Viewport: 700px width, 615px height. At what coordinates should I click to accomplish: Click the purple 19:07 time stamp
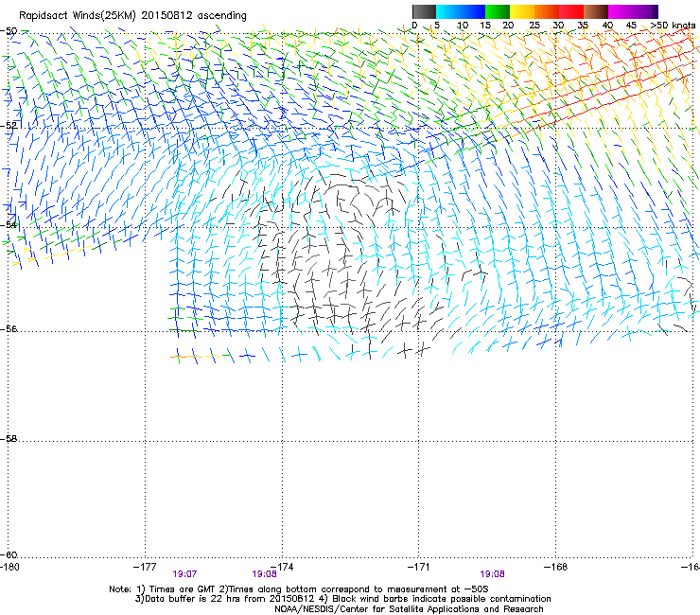tap(184, 574)
